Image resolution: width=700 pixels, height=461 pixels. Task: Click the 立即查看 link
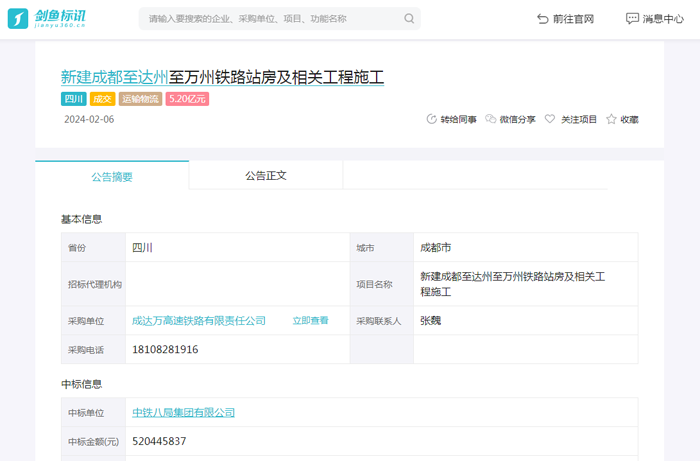(x=310, y=321)
